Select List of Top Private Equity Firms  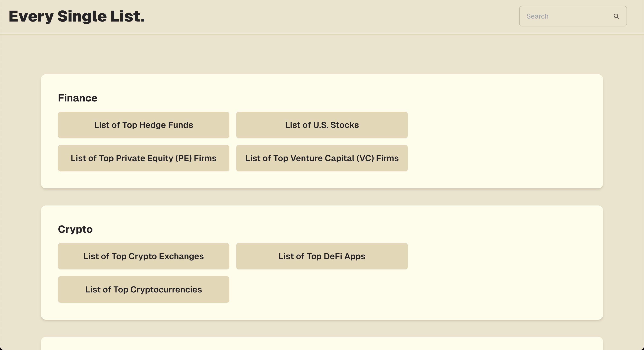pyautogui.click(x=144, y=158)
